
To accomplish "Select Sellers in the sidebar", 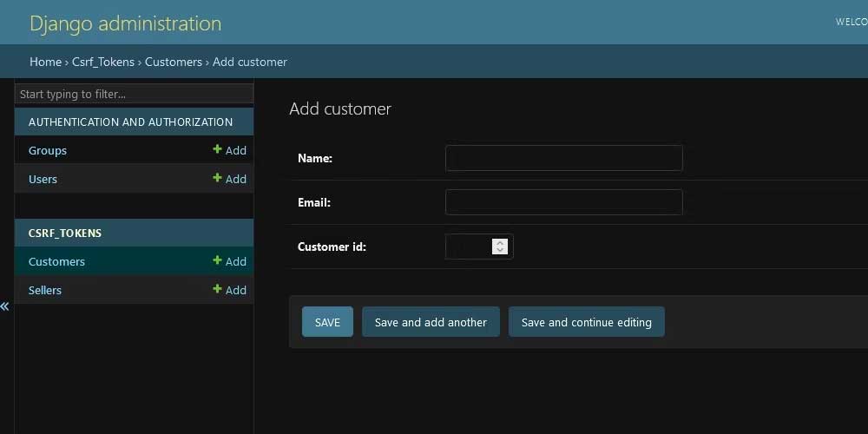I will (45, 290).
